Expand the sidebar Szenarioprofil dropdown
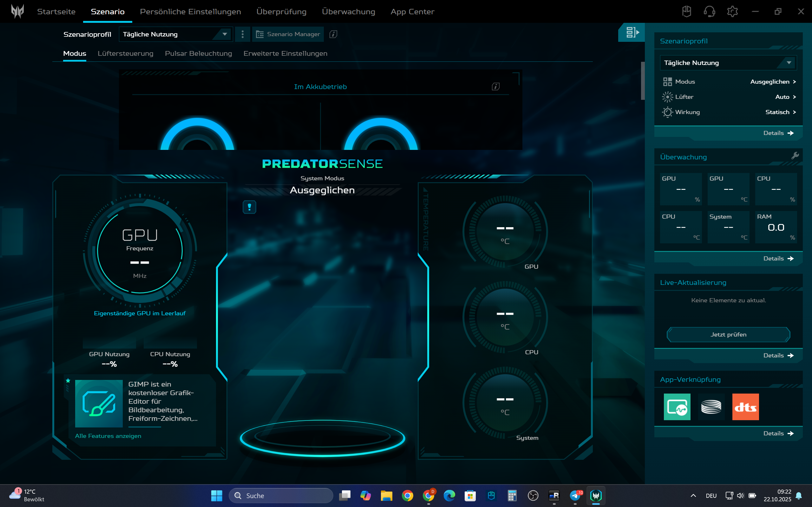 [x=728, y=63]
